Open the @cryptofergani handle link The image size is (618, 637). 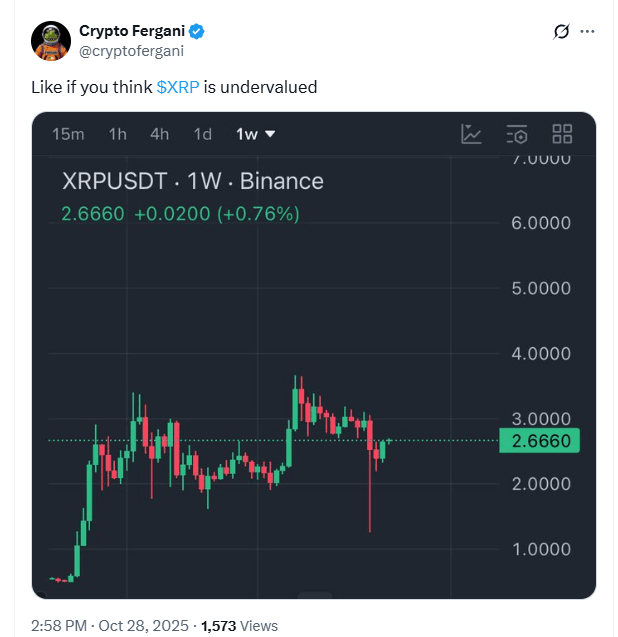(131, 51)
